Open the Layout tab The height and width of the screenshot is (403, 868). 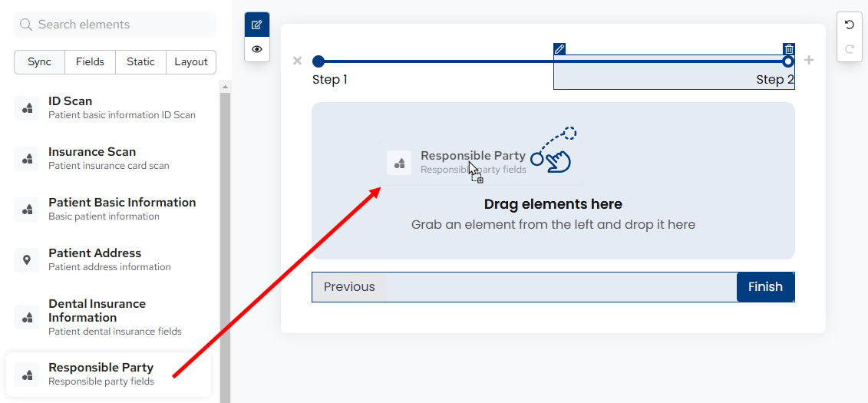[191, 62]
